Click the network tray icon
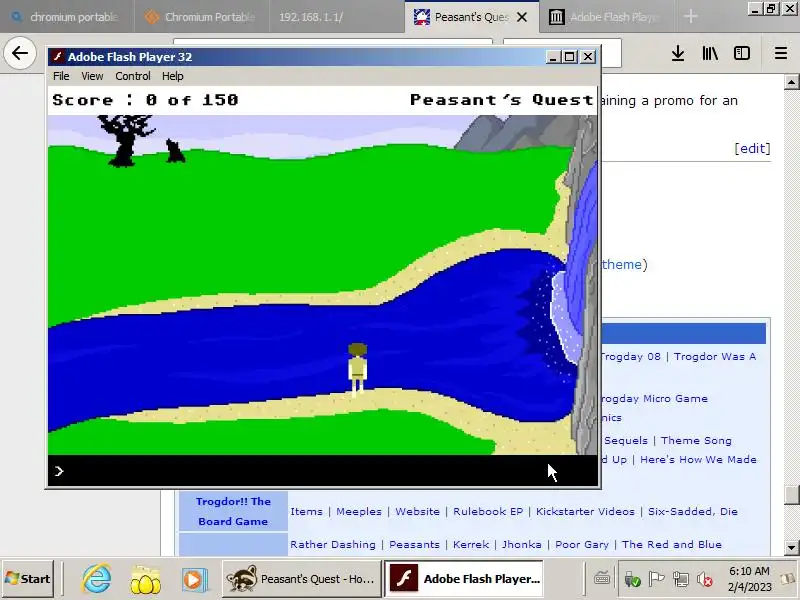Screen dimensions: 800x600 coord(681,579)
